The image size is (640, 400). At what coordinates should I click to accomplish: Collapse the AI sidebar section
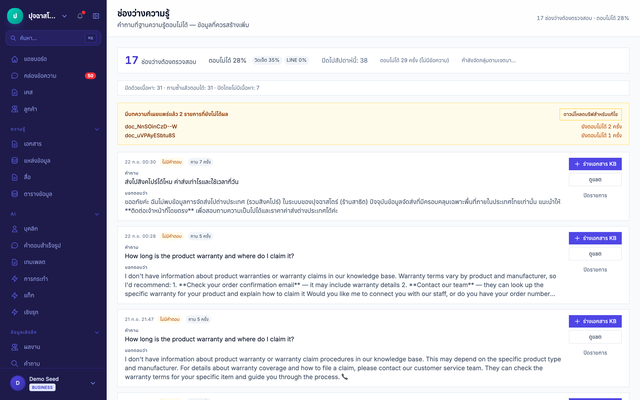97,214
